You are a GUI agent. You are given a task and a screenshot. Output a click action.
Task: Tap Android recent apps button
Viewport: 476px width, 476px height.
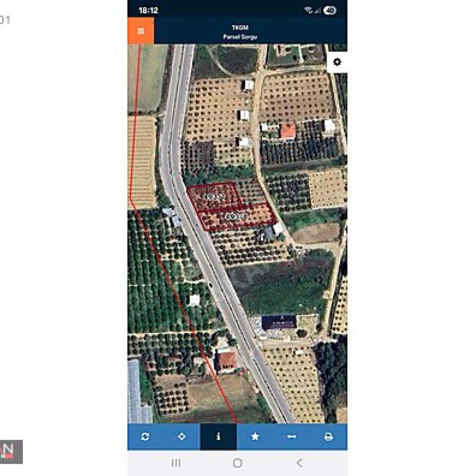(176, 463)
